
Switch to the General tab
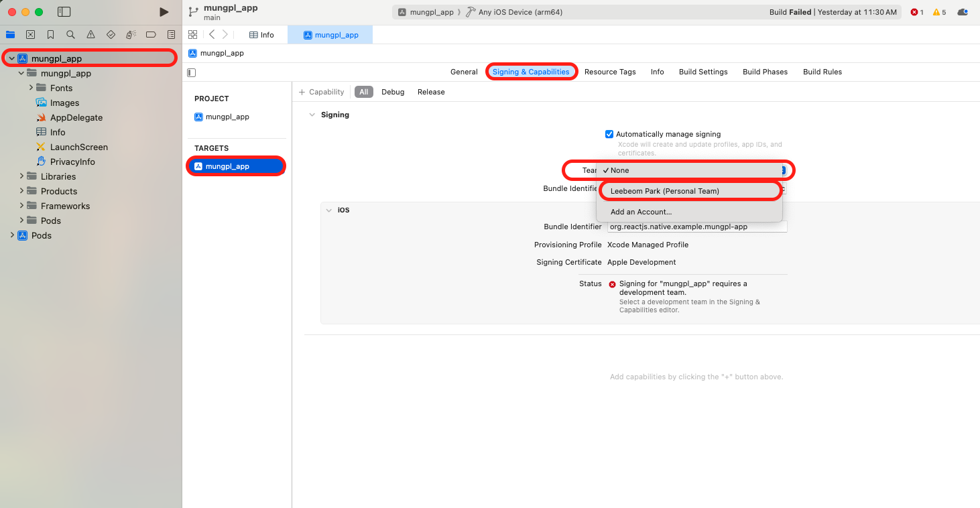click(x=464, y=72)
